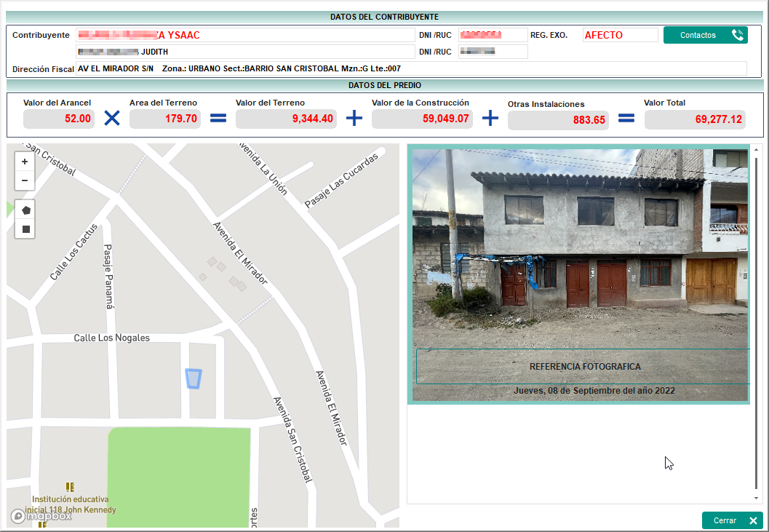Click the Valor del Arancel field
Screen dimensions: 769x532
click(59, 119)
